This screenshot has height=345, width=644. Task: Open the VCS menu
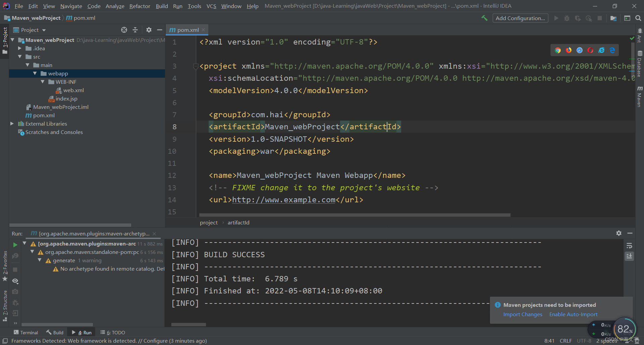(211, 6)
